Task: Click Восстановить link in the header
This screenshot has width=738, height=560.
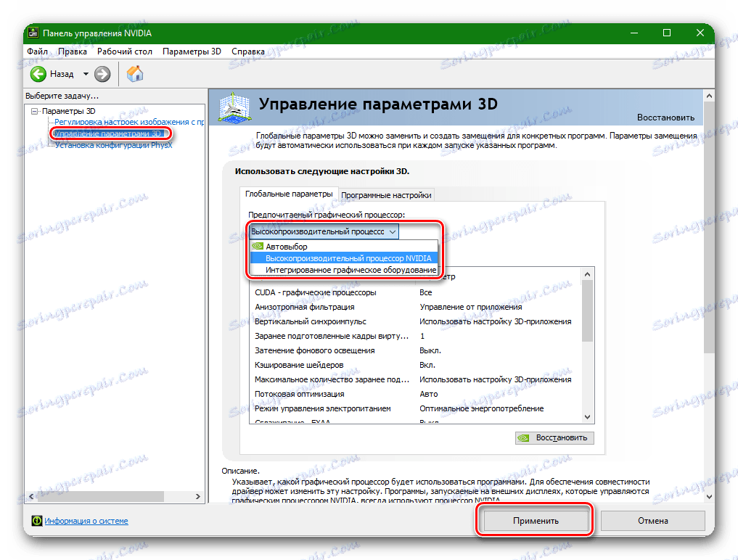Action: click(665, 118)
